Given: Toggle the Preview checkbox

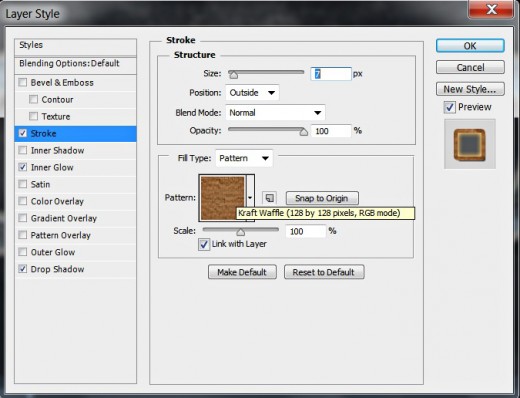Looking at the screenshot, I should point(449,107).
